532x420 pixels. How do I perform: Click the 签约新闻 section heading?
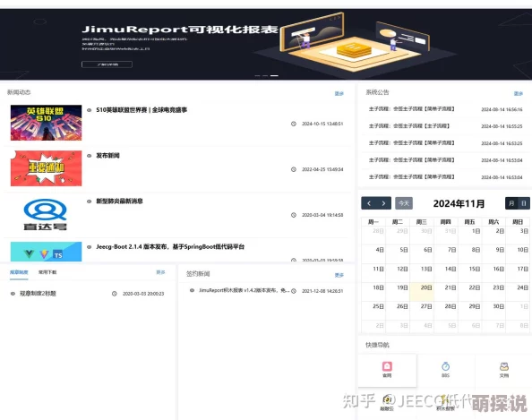coord(198,274)
